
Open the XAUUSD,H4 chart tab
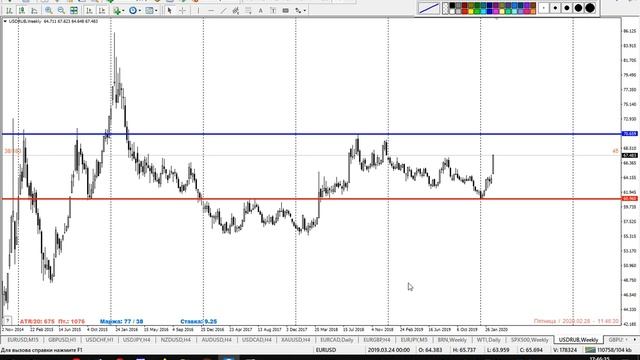(296, 340)
